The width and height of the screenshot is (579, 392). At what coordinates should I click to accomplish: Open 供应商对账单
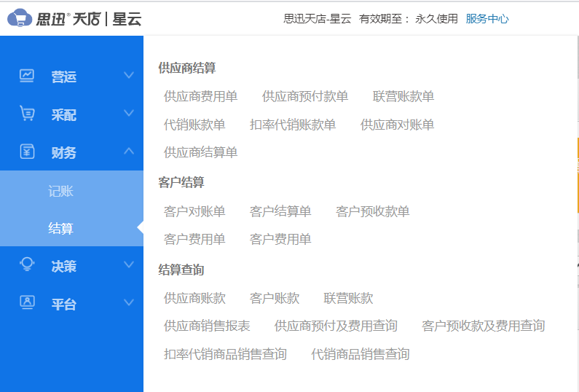397,125
